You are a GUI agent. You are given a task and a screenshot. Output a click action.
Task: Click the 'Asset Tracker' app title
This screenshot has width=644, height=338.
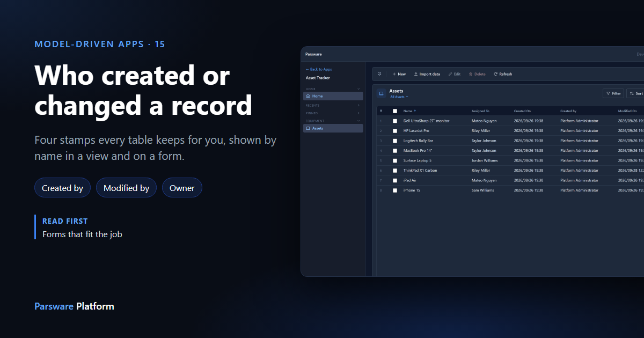318,78
